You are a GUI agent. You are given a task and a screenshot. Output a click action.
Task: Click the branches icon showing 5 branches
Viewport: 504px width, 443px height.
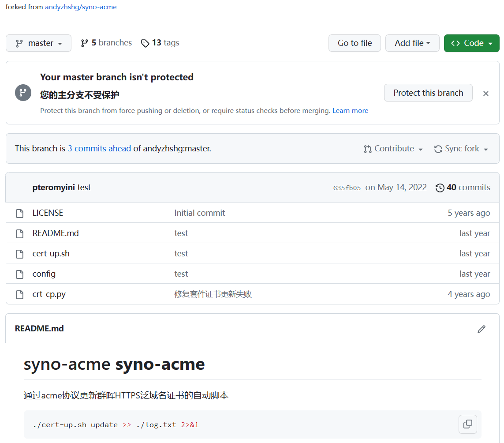click(84, 43)
